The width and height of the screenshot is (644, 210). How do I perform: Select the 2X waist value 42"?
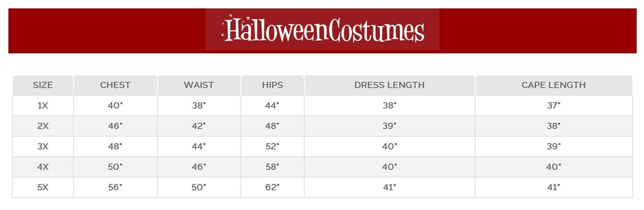tap(199, 126)
